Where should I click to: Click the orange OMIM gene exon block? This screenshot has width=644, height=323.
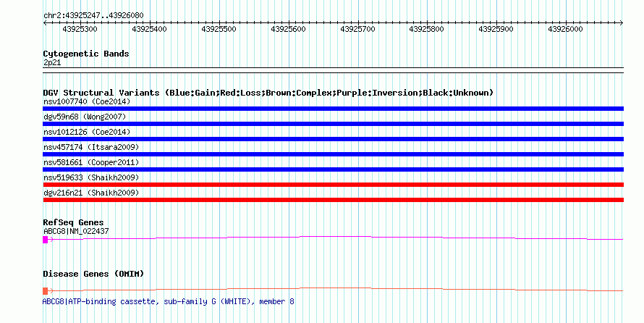tap(45, 291)
